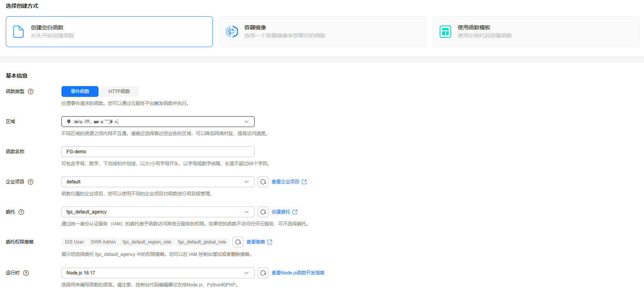Open the 区域 region dropdown
The width and height of the screenshot is (644, 293).
(158, 122)
